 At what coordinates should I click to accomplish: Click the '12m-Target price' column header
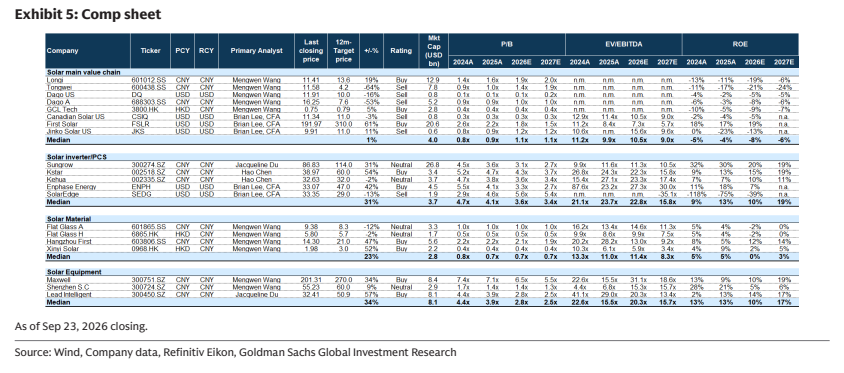point(343,51)
